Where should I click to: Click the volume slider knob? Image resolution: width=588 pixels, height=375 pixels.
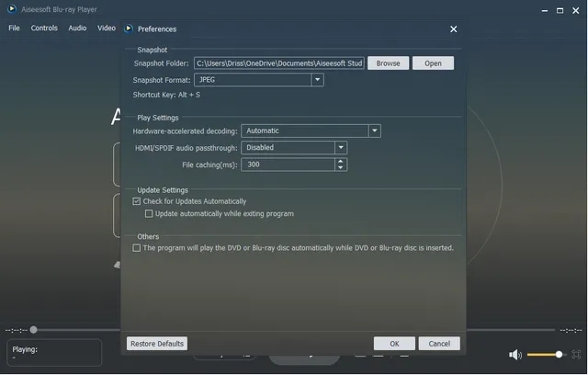tap(558, 355)
